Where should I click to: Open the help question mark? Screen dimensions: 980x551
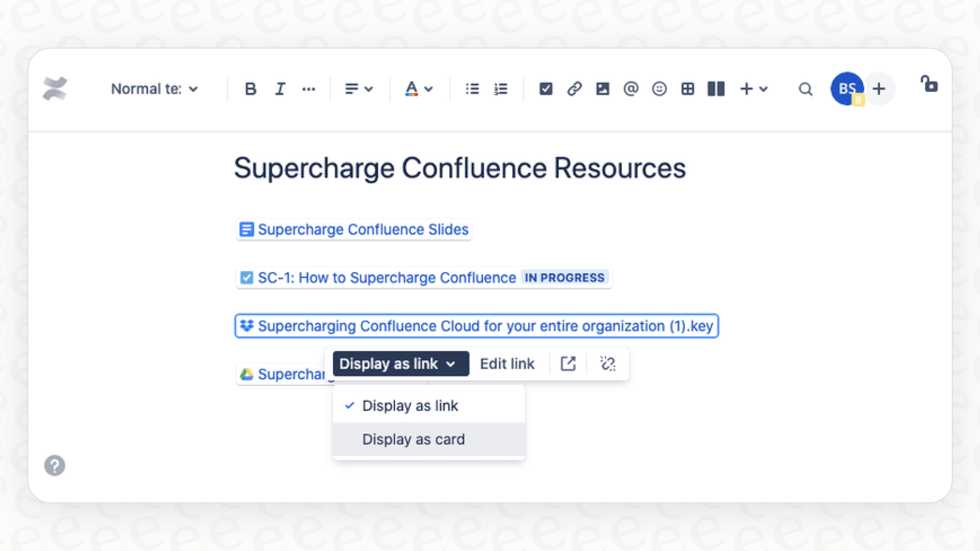point(54,465)
